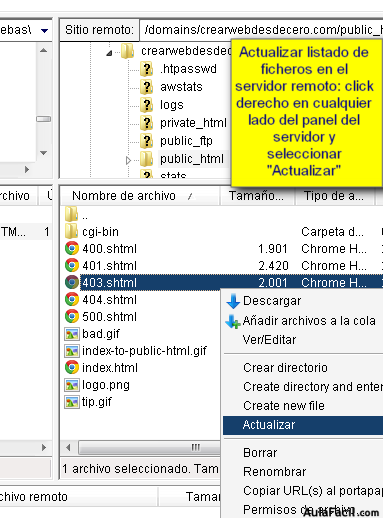Click the image icon next to tip.gif
Screen dimensions: 383x518
click(x=72, y=402)
